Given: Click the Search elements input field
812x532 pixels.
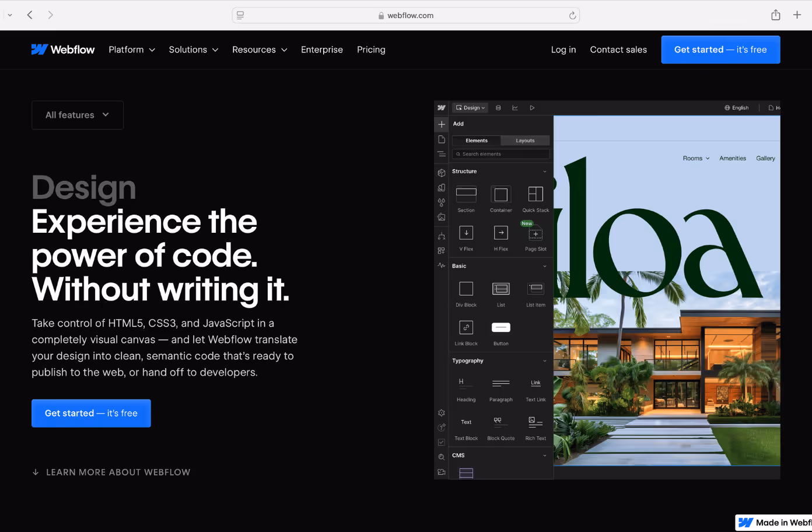Looking at the screenshot, I should click(x=501, y=153).
